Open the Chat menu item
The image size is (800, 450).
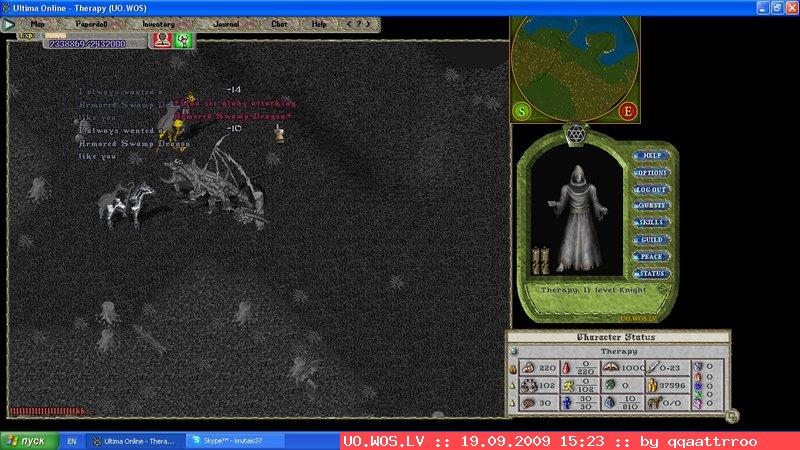click(279, 24)
